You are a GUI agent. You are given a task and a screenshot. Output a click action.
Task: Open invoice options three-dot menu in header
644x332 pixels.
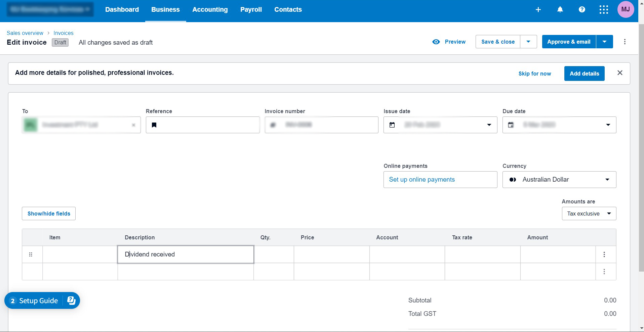[x=625, y=42]
